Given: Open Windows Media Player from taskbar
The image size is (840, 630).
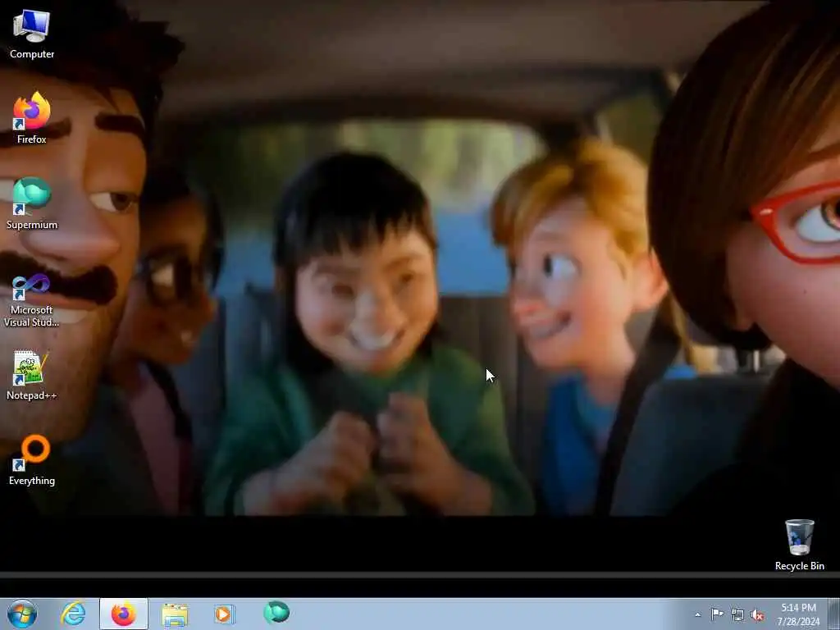Looking at the screenshot, I should pyautogui.click(x=224, y=614).
